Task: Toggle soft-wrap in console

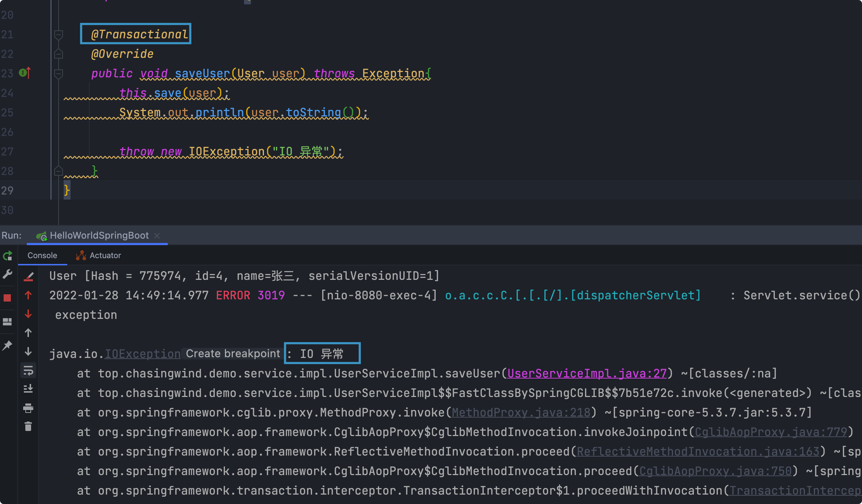Action: [x=28, y=371]
